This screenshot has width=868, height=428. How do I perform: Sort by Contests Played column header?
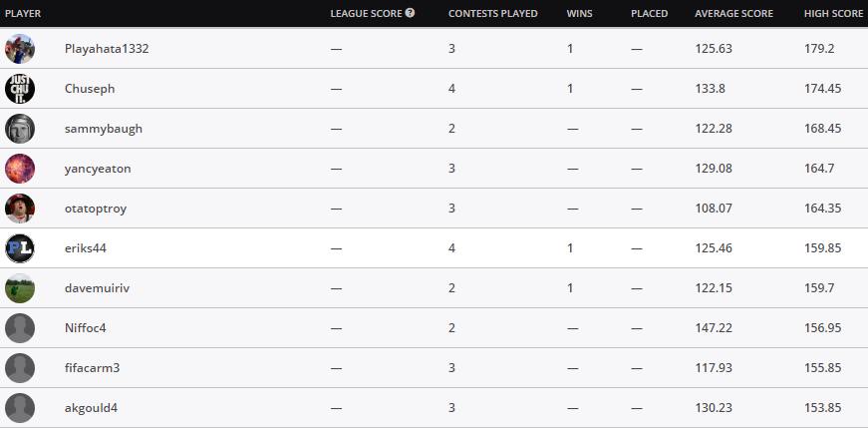[x=492, y=13]
